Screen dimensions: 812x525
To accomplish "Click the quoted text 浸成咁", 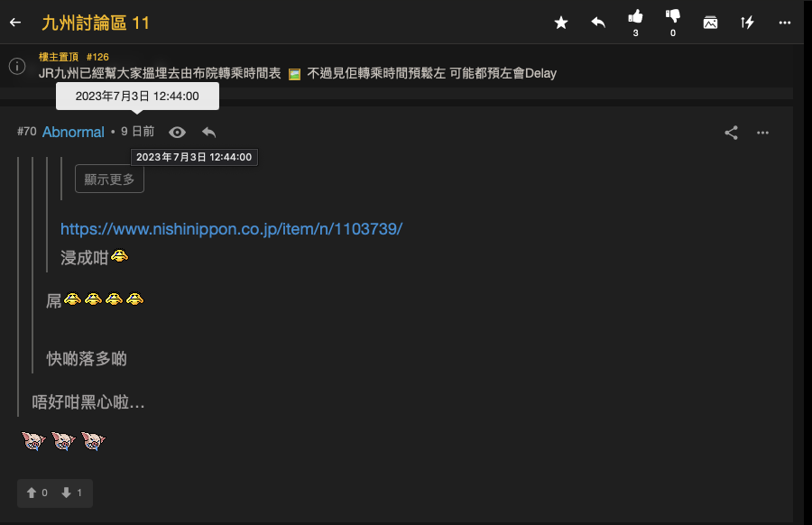I will coord(84,257).
